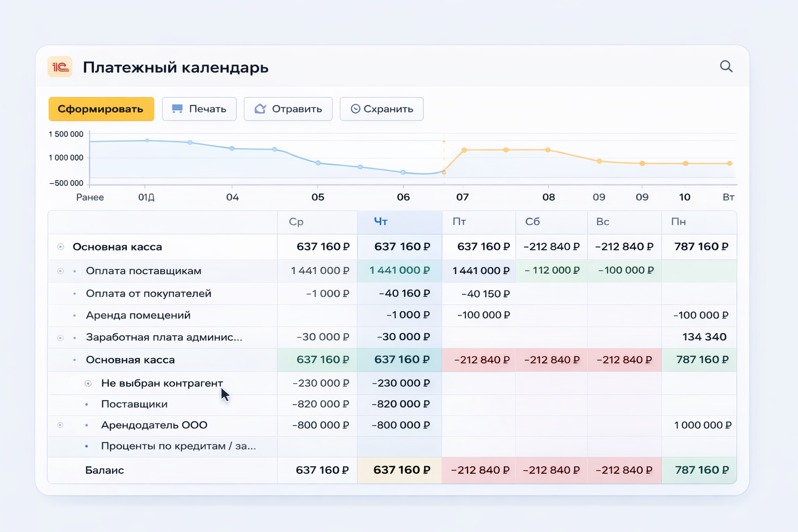798x532 pixels.
Task: Click the Баланс cell for Чт
Action: (x=401, y=470)
